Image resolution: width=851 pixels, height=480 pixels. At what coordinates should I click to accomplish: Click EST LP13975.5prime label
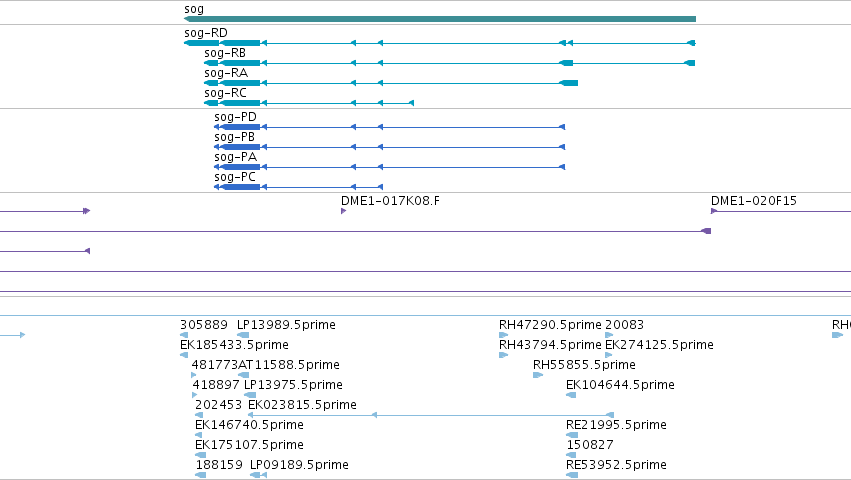[x=293, y=385]
